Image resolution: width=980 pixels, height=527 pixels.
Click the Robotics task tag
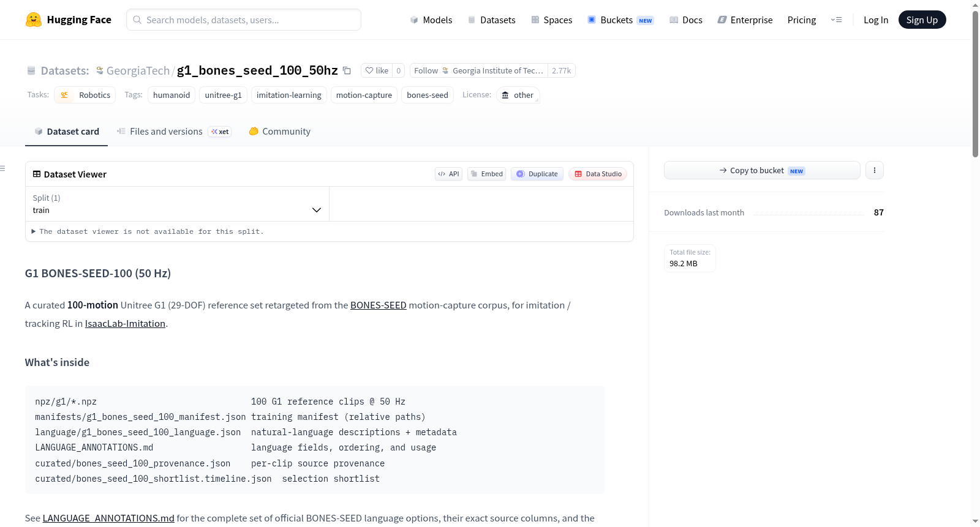point(85,95)
